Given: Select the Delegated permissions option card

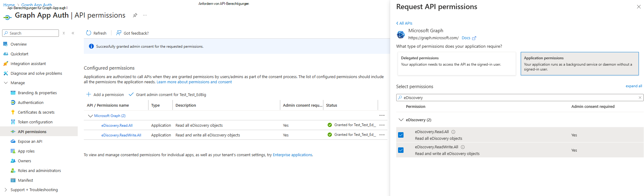Looking at the screenshot, I should tap(457, 64).
